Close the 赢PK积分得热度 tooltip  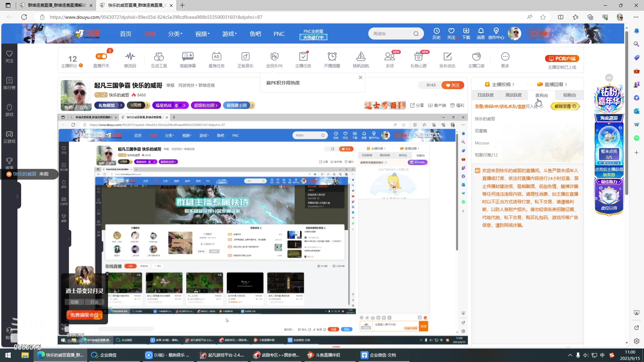click(x=361, y=77)
